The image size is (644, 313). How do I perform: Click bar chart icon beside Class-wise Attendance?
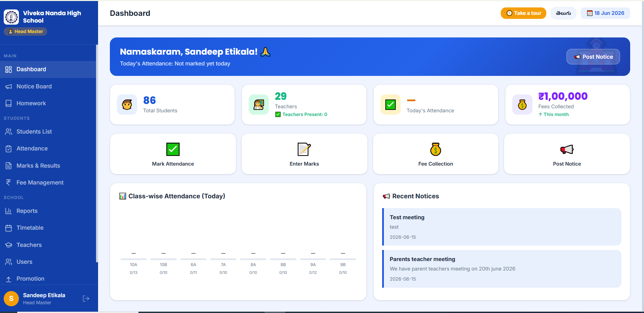123,196
